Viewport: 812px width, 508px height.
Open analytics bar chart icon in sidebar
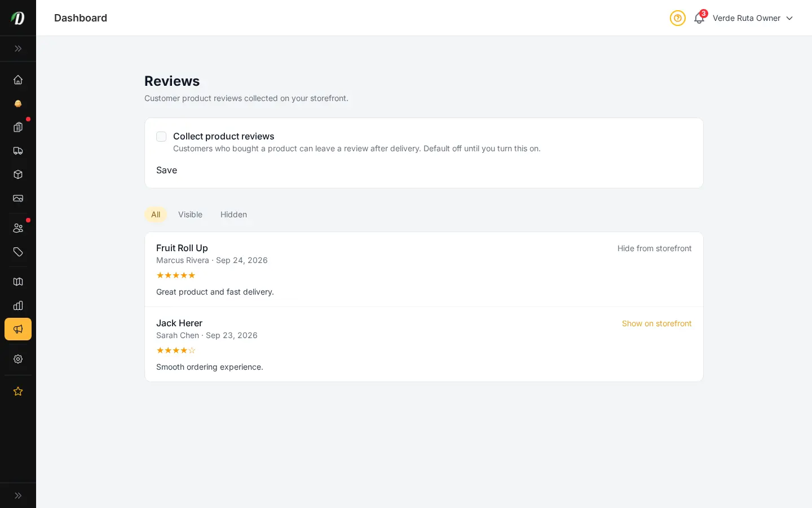point(18,305)
